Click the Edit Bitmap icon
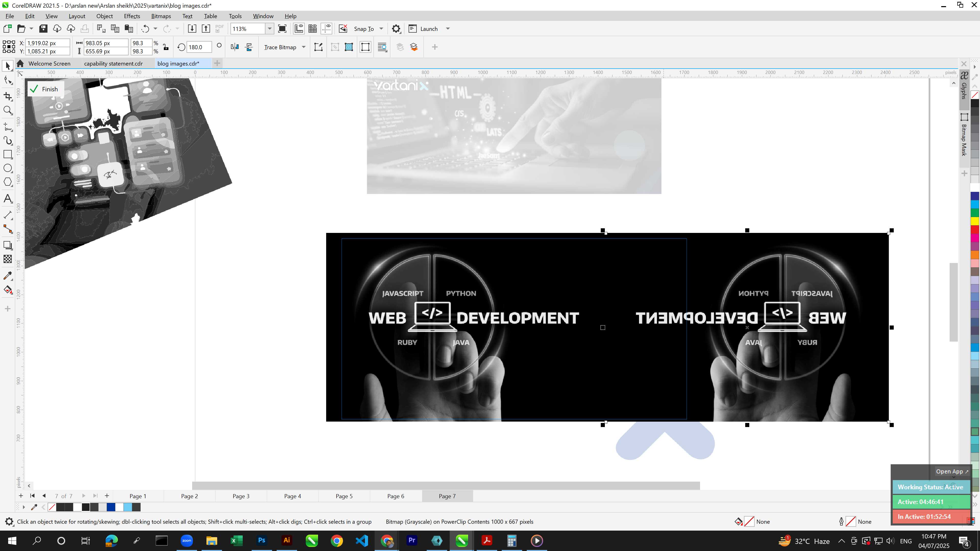The width and height of the screenshot is (980, 551). coord(318,47)
